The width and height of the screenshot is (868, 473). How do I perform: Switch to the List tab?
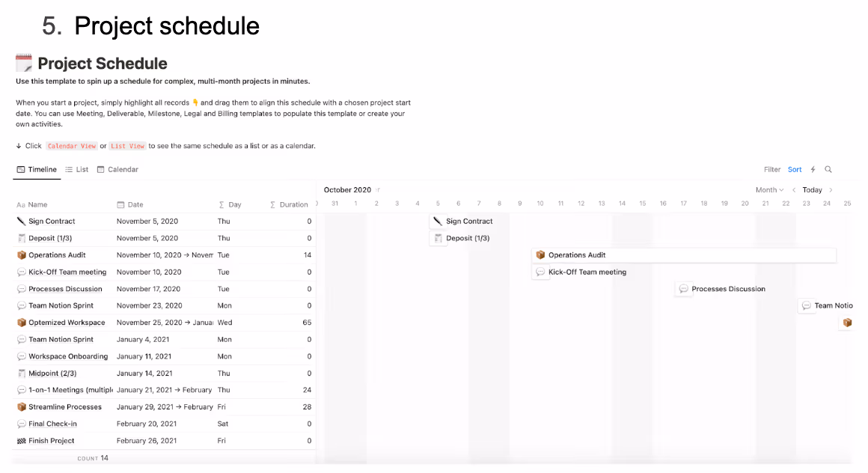[x=82, y=169]
